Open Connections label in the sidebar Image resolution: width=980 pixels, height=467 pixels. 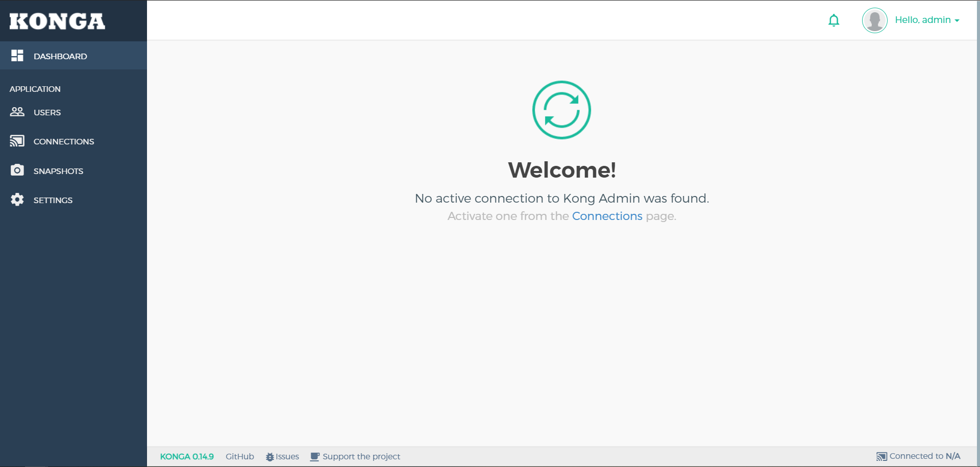click(x=64, y=141)
